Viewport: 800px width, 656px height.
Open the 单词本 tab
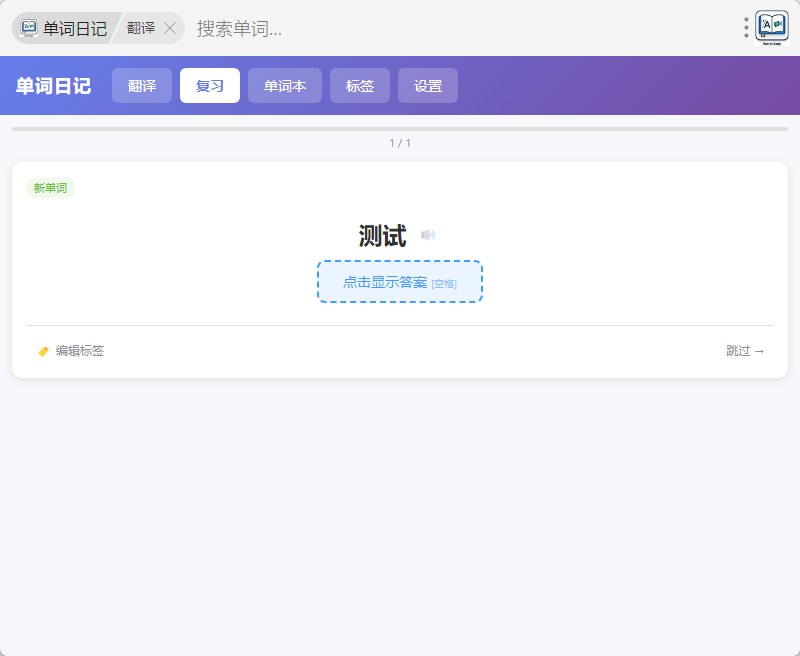(x=285, y=86)
